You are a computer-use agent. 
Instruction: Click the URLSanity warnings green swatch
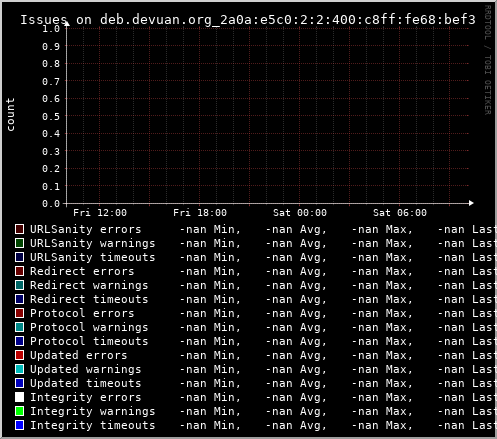click(x=20, y=243)
